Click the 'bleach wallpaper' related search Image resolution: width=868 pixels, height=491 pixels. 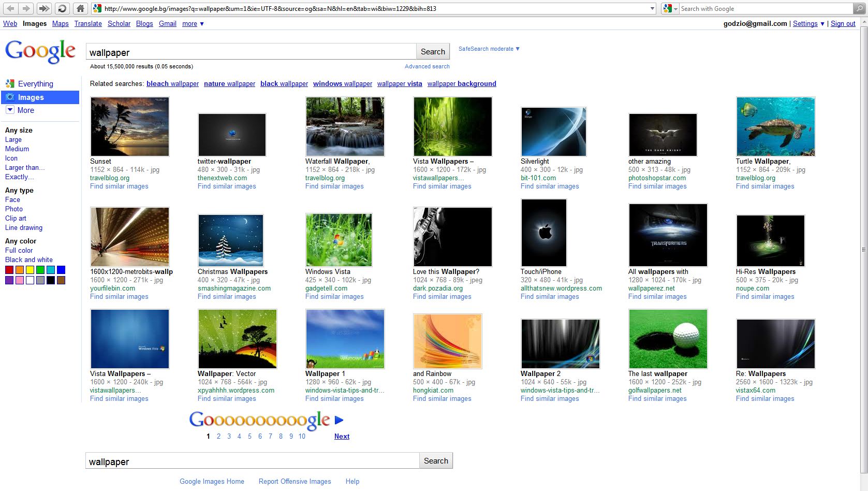(x=172, y=84)
